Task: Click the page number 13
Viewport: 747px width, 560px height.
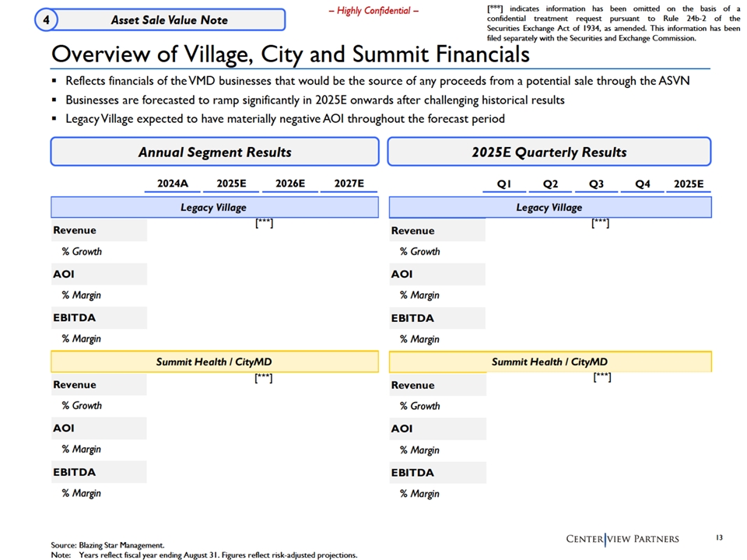Action: click(x=719, y=537)
